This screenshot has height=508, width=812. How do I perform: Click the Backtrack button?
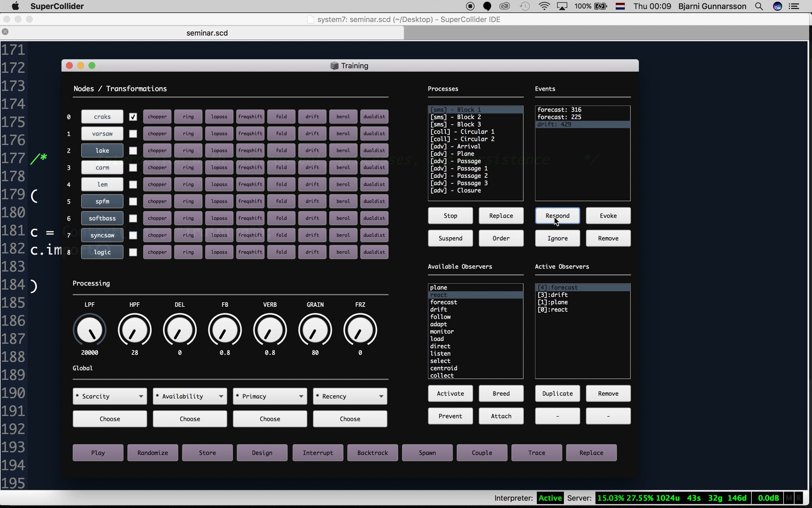tap(373, 453)
